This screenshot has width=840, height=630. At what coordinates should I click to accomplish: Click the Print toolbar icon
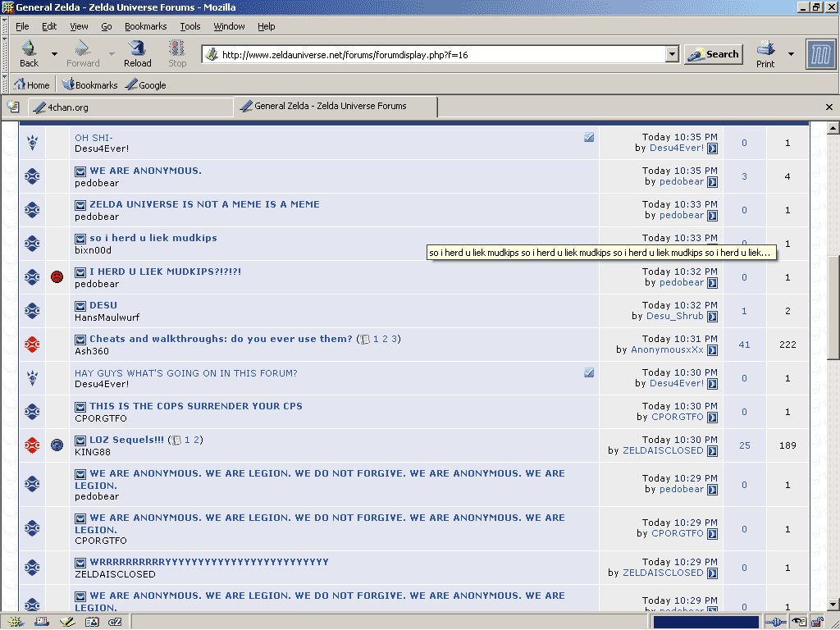click(x=765, y=53)
